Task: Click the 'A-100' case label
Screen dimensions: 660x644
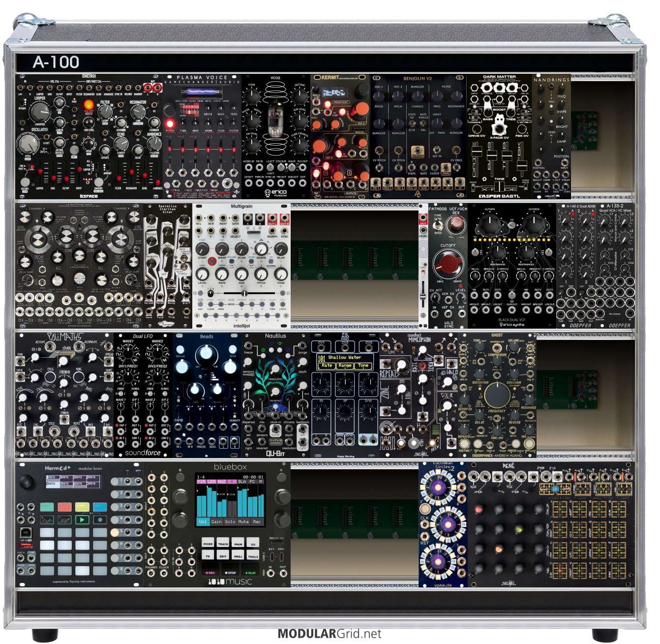Action: 56,62
